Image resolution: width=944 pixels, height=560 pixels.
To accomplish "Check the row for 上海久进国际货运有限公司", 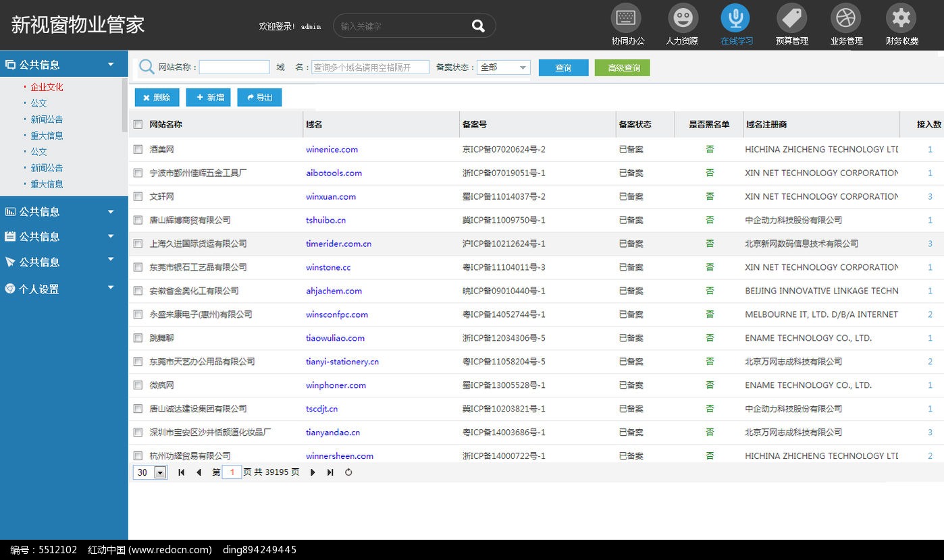I will [138, 244].
